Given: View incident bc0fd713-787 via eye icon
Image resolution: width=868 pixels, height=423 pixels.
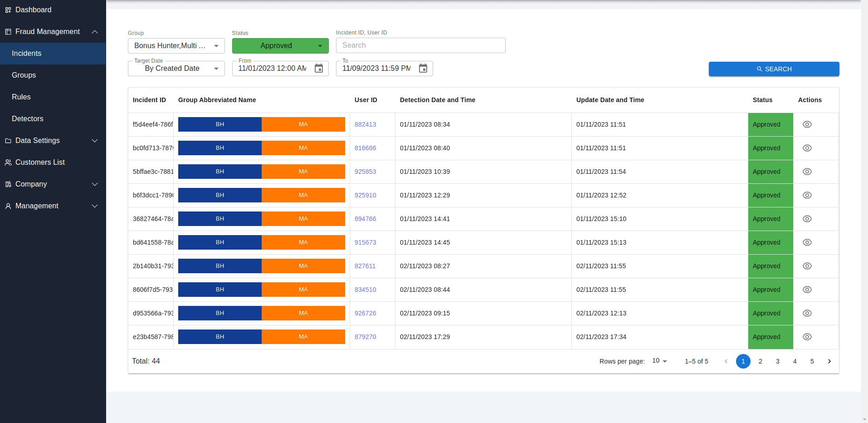Looking at the screenshot, I should click(807, 148).
